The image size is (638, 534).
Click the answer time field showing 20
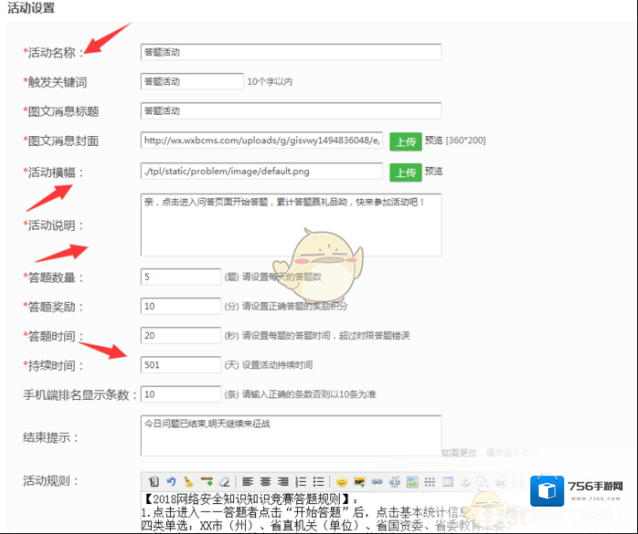[x=181, y=335]
